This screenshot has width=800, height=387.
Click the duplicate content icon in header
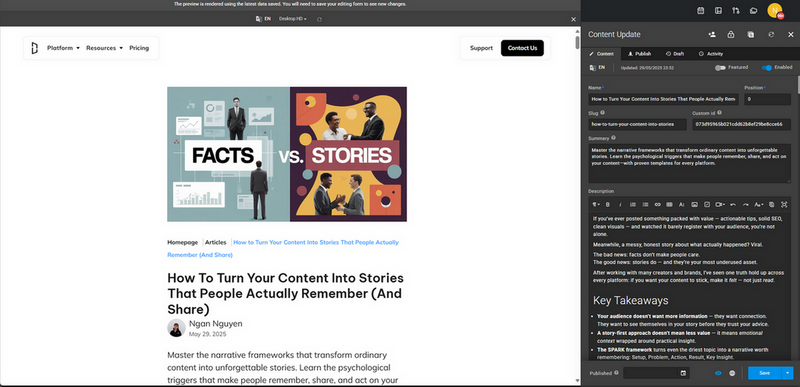(x=751, y=35)
